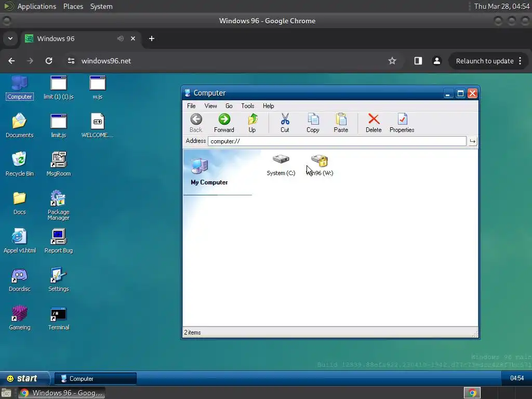Select the Documents desktop folder
The image size is (532, 399).
coord(20,126)
